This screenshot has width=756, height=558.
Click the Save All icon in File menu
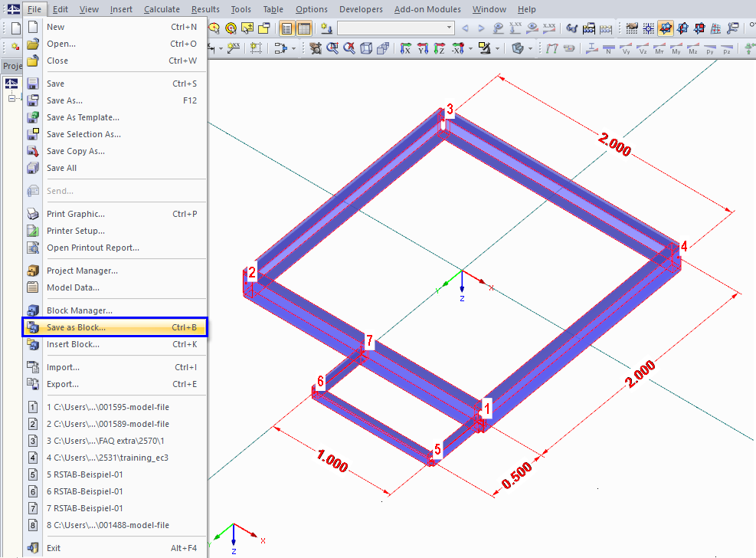[x=33, y=168]
